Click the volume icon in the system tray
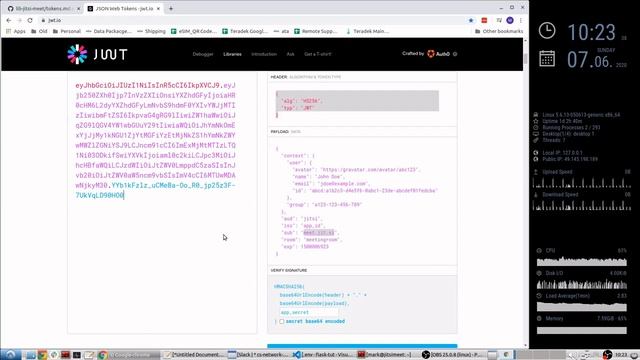 click(573, 355)
